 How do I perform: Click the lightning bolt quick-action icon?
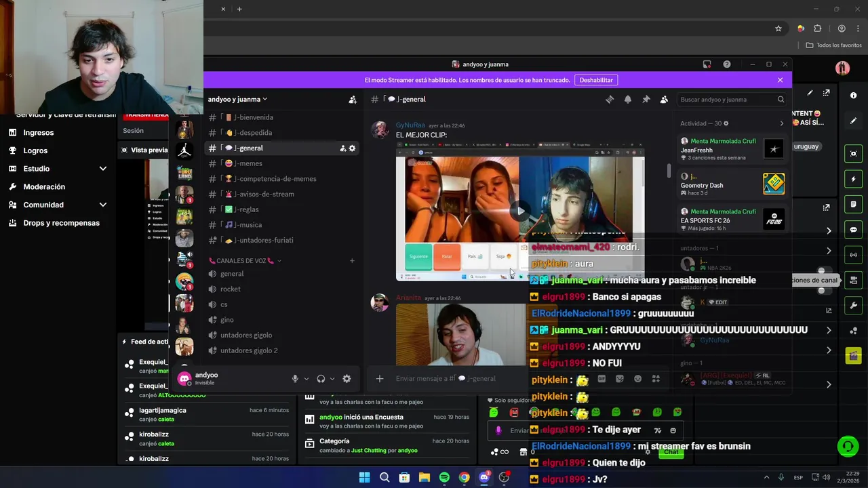[x=853, y=179]
